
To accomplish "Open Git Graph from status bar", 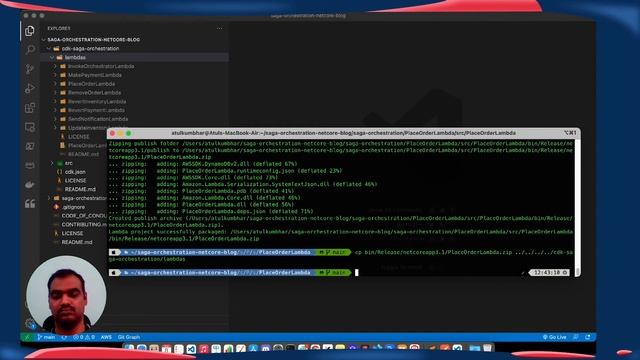I will 129,337.
